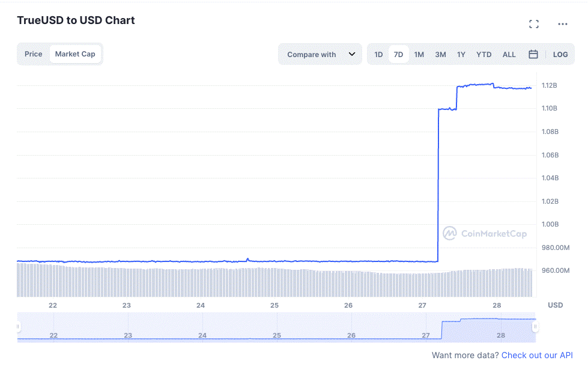The image size is (588, 372).
Task: Click the 24 date label on main x-axis
Action: tap(201, 305)
